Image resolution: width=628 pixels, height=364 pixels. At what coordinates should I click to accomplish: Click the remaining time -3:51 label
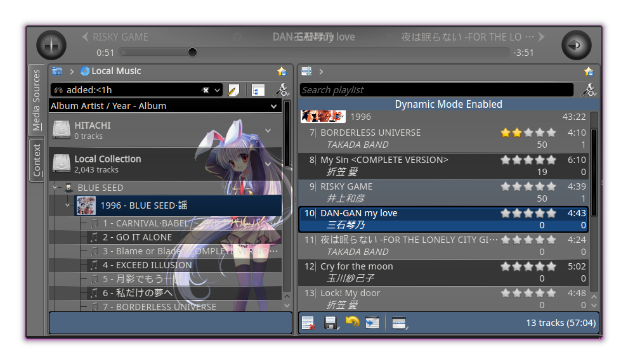[x=523, y=53]
